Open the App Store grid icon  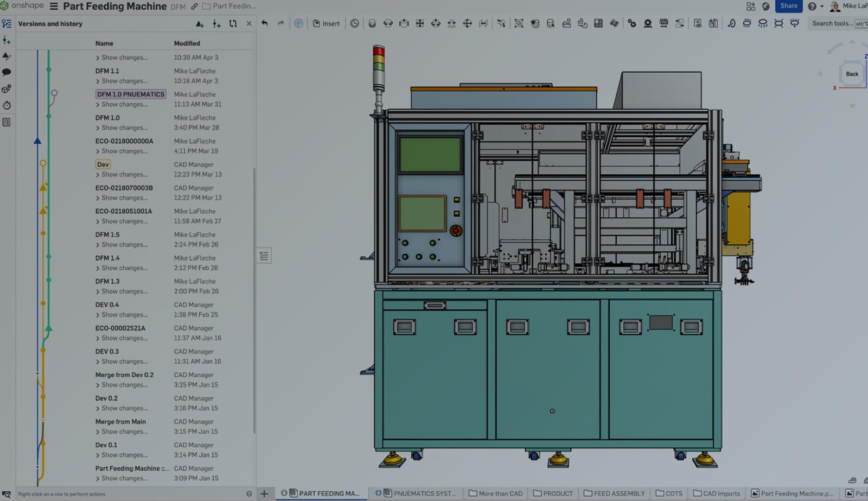point(750,7)
